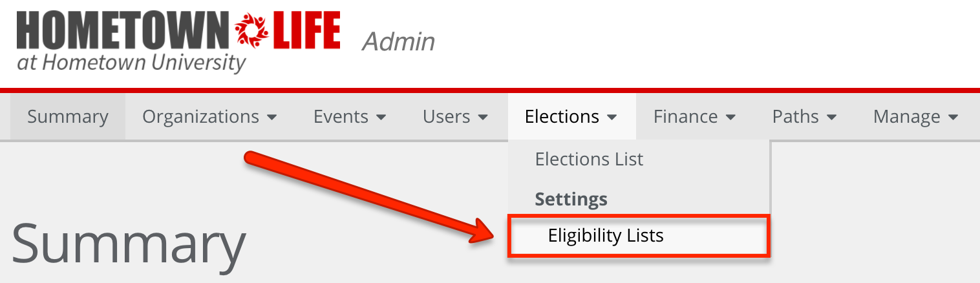Viewport: 980px width, 283px height.
Task: Click the Admin label in the header
Action: coord(398,42)
